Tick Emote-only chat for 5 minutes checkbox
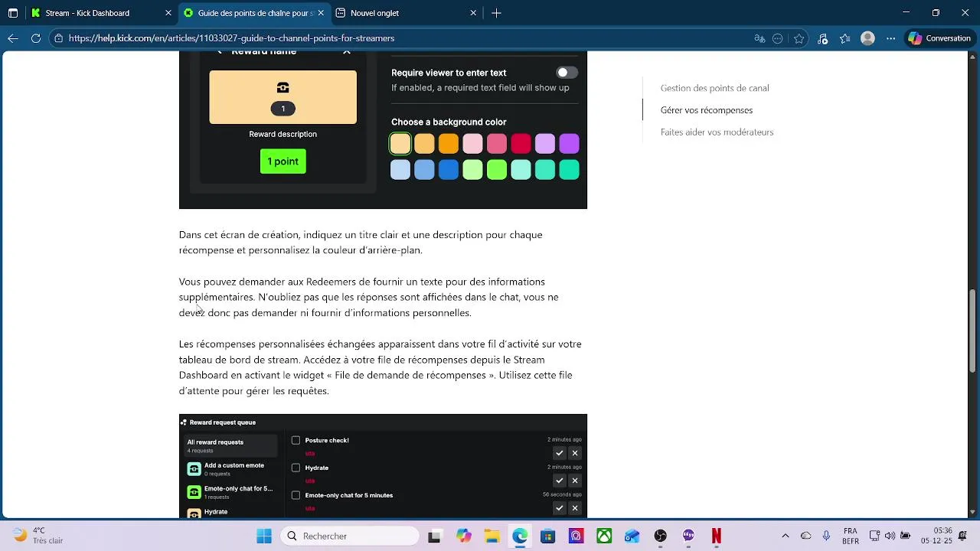 pyautogui.click(x=296, y=495)
